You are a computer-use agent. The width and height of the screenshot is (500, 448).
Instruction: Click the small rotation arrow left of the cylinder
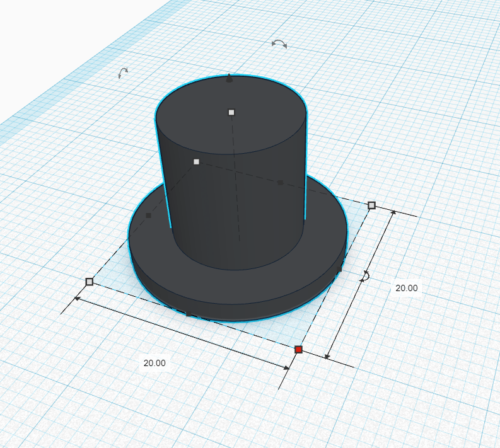click(123, 72)
